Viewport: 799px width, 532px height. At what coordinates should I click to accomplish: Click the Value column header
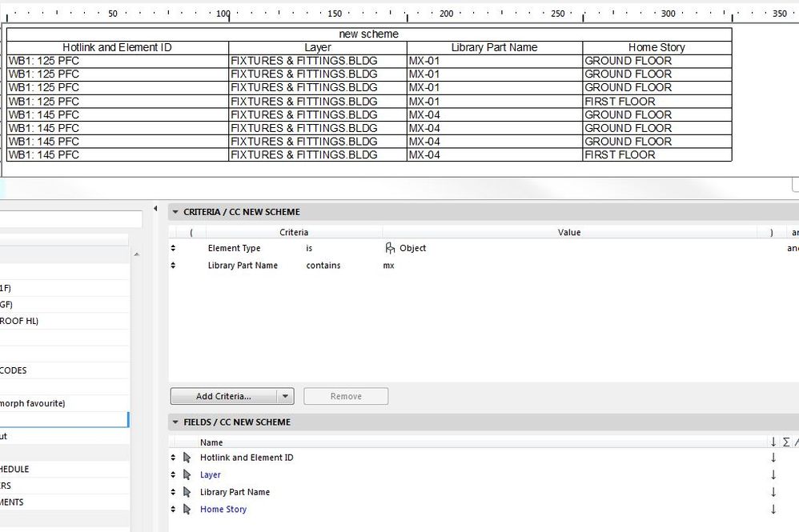pyautogui.click(x=569, y=232)
